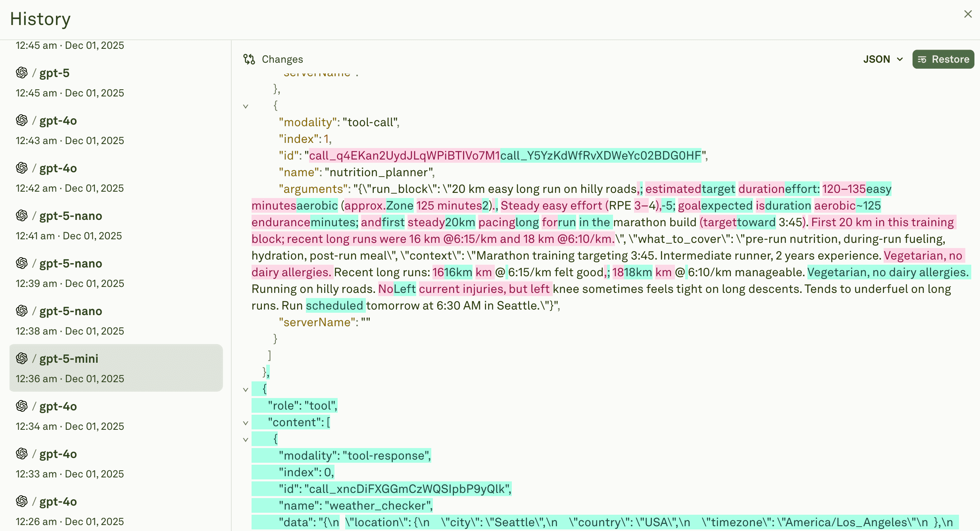This screenshot has width=980, height=531.
Task: Collapse the tool-response object chevron
Action: pyautogui.click(x=246, y=439)
